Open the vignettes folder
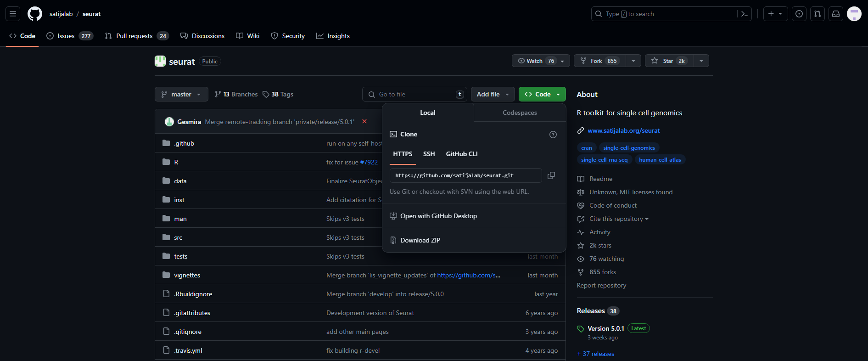Screen dimensions: 868x361 pyautogui.click(x=187, y=275)
